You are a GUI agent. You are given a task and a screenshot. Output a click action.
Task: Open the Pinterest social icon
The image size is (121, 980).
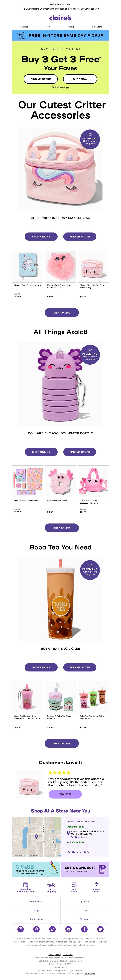click(36, 929)
